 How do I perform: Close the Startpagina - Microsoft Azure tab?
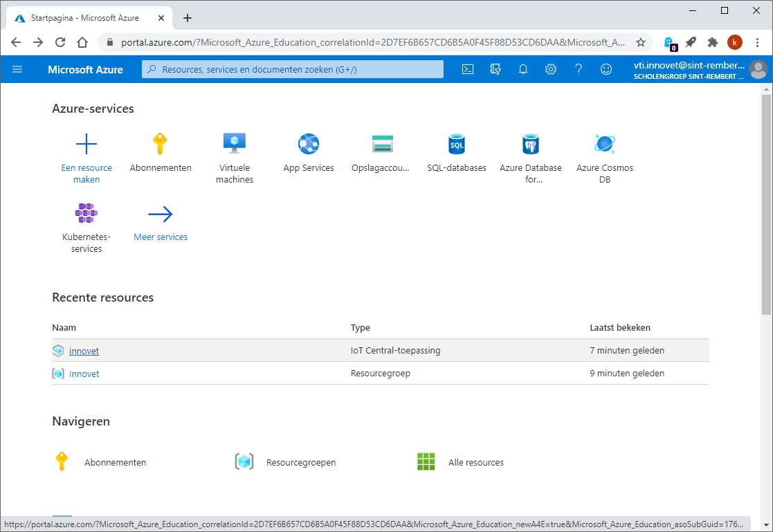161,18
